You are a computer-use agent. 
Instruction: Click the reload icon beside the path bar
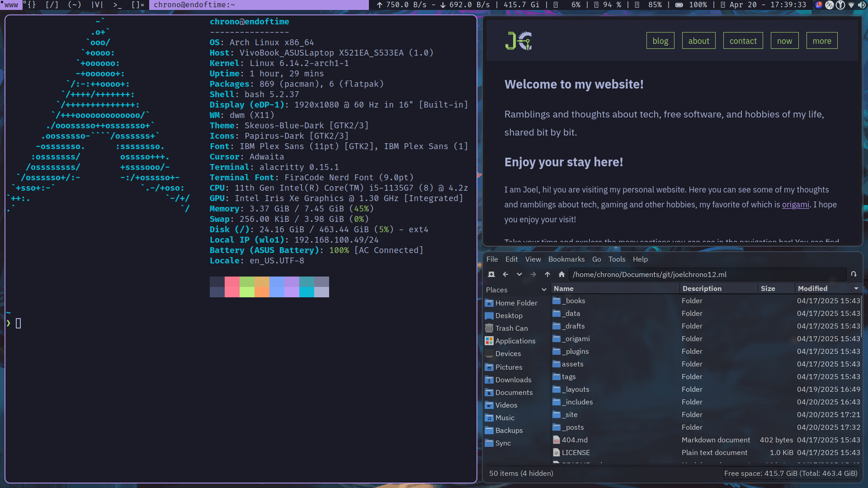pos(854,274)
